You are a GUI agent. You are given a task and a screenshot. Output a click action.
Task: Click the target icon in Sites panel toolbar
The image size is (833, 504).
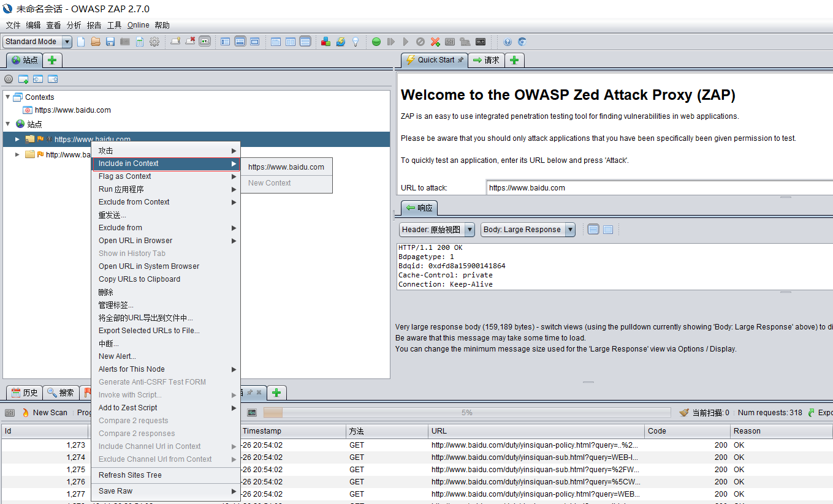coord(9,79)
